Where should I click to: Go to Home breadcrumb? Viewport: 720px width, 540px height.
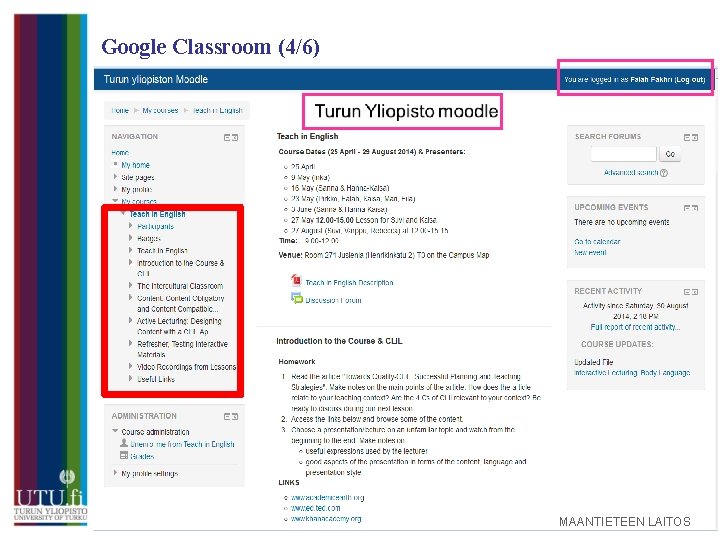[120, 110]
